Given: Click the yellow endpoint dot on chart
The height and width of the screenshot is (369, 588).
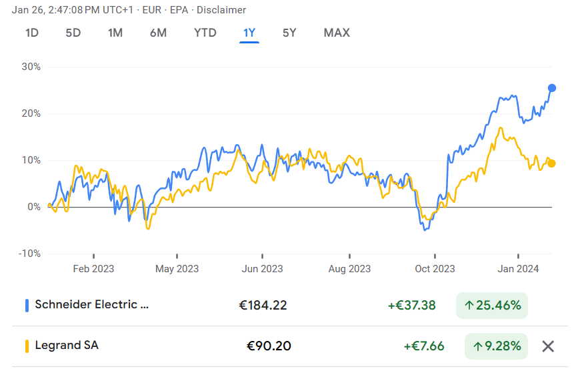Looking at the screenshot, I should 551,163.
